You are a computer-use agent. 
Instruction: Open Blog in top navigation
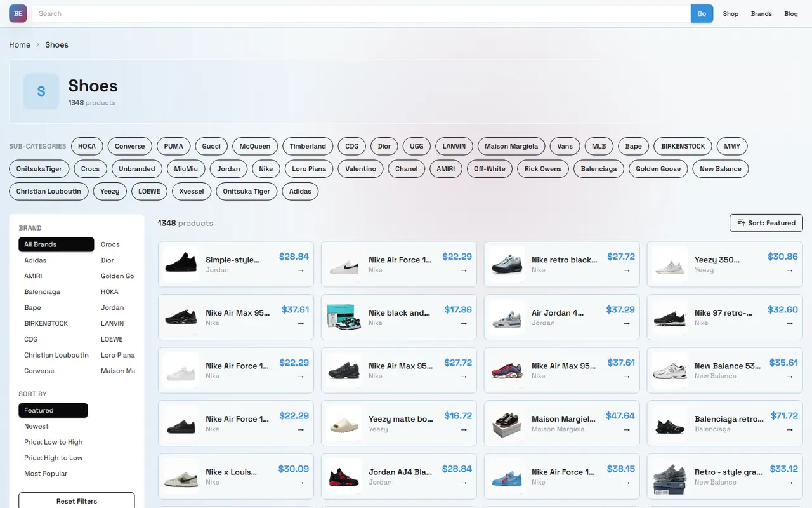[791, 13]
